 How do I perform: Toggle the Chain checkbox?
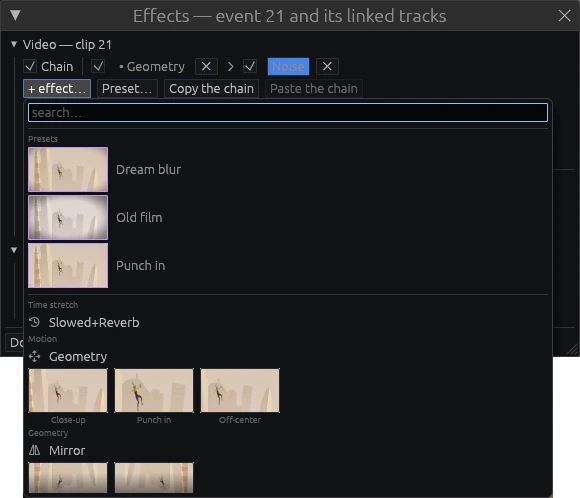pos(30,67)
